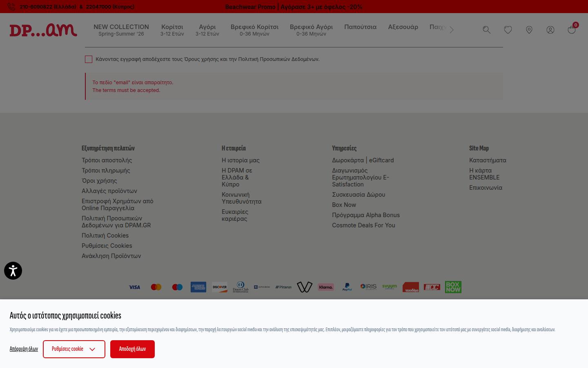Open the user account icon
The width and height of the screenshot is (588, 368).
pos(550,30)
